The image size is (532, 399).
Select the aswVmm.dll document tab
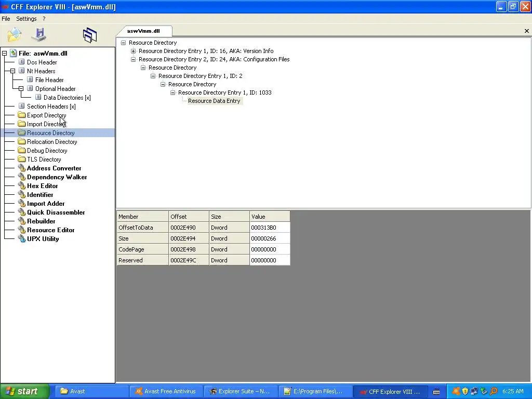click(x=143, y=31)
